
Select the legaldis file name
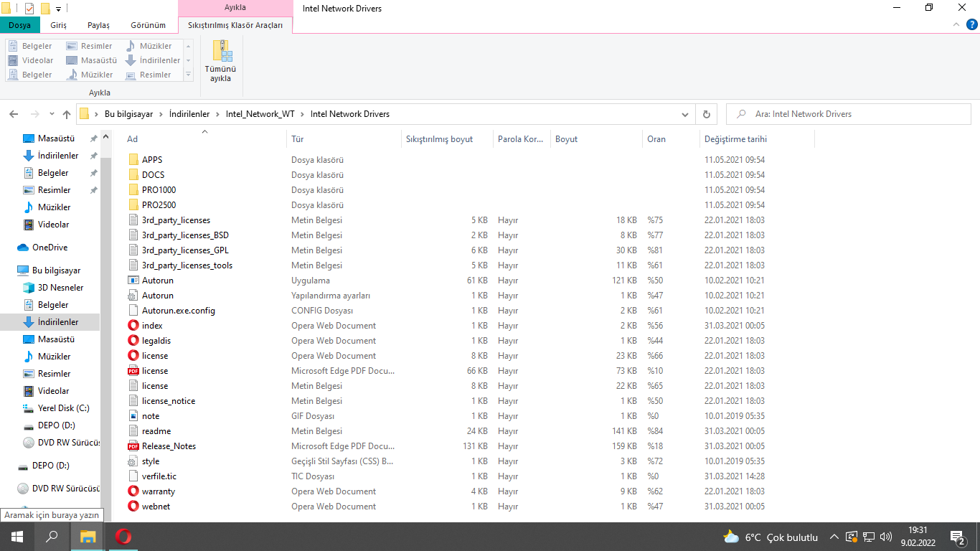(x=156, y=341)
